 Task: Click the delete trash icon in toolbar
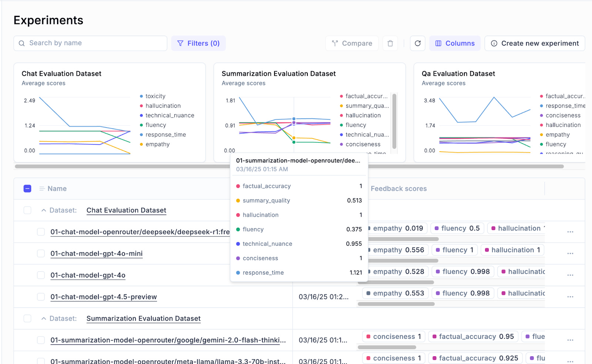click(390, 43)
